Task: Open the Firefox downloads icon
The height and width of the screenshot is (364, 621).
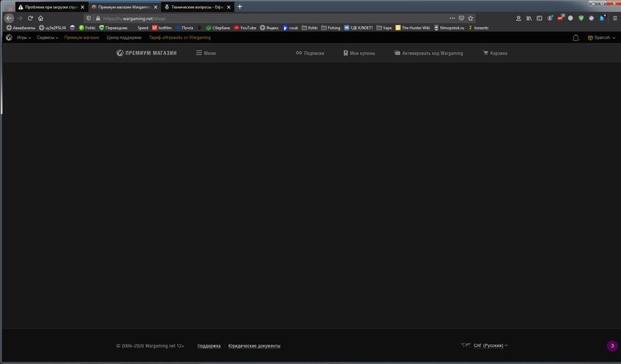Action: point(519,18)
